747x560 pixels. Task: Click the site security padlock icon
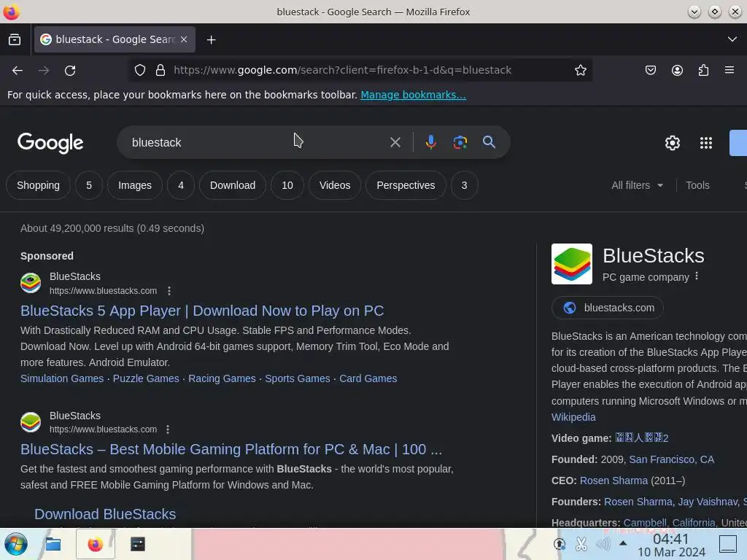click(160, 71)
